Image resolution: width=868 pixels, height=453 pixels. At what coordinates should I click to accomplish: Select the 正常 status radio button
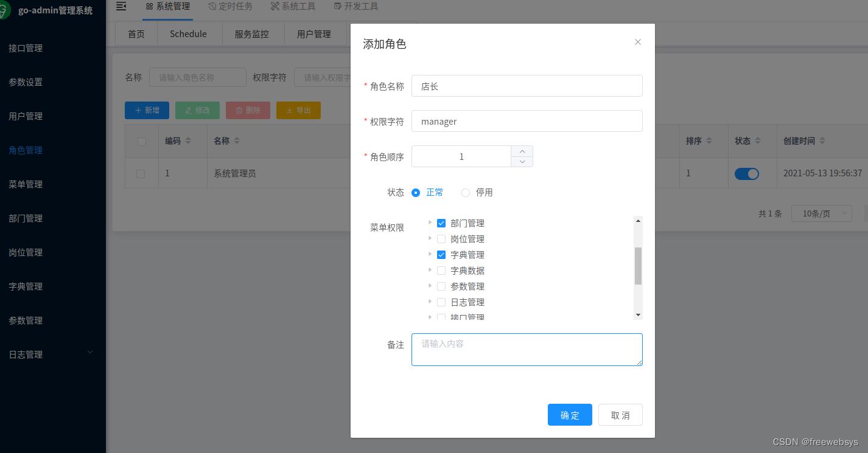click(416, 192)
